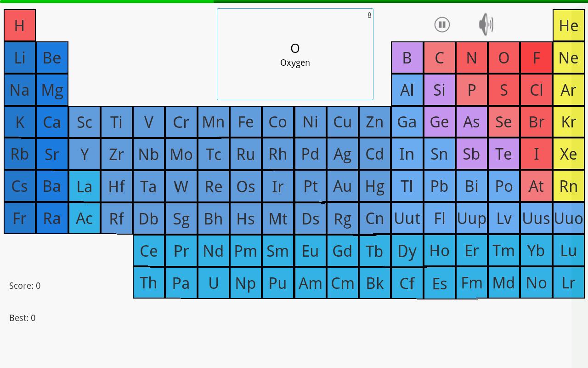Choose the Plutonium (Pu) tile
This screenshot has height=368, width=588.
(x=278, y=283)
